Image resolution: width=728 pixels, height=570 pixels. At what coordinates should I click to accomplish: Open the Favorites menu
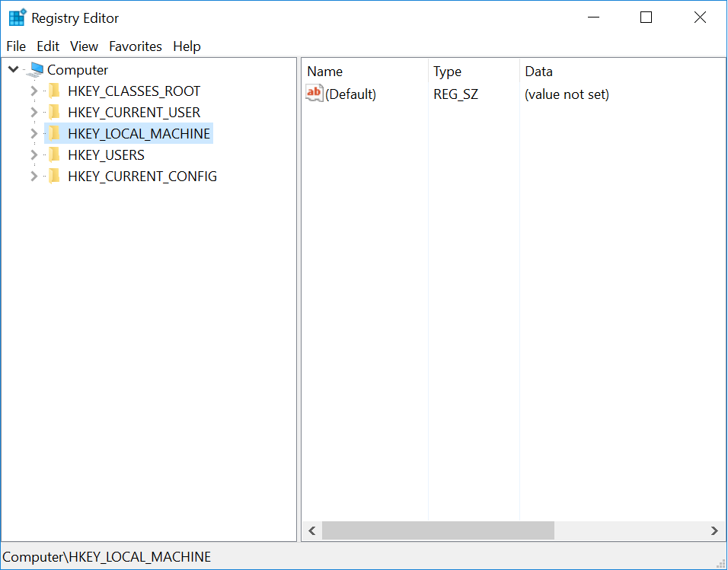pos(135,46)
